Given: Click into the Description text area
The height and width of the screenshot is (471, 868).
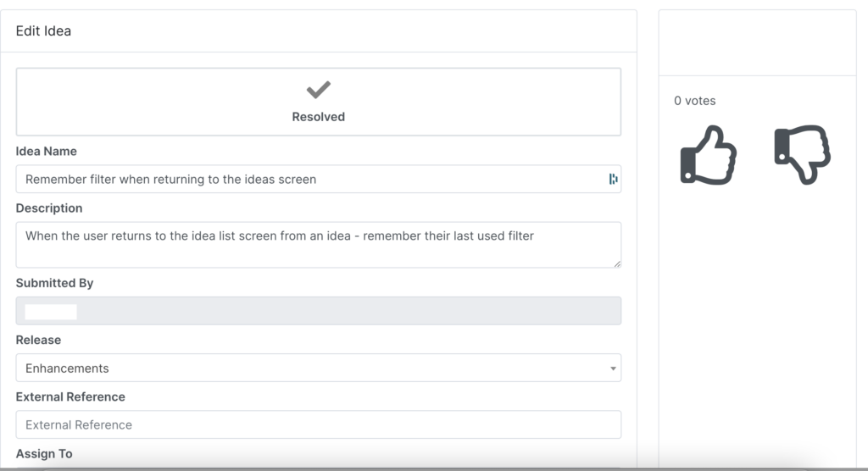Looking at the screenshot, I should coord(319,245).
